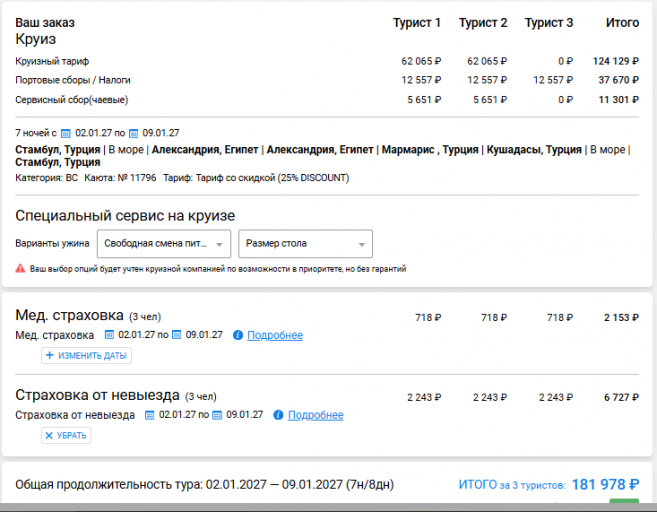This screenshot has height=512, width=657.
Task: Click the "Турист 2" column header
Action: [483, 23]
